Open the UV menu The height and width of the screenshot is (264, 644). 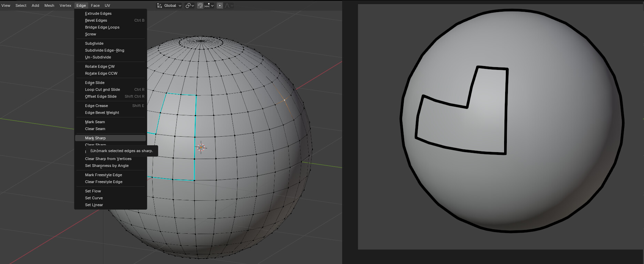pos(108,6)
